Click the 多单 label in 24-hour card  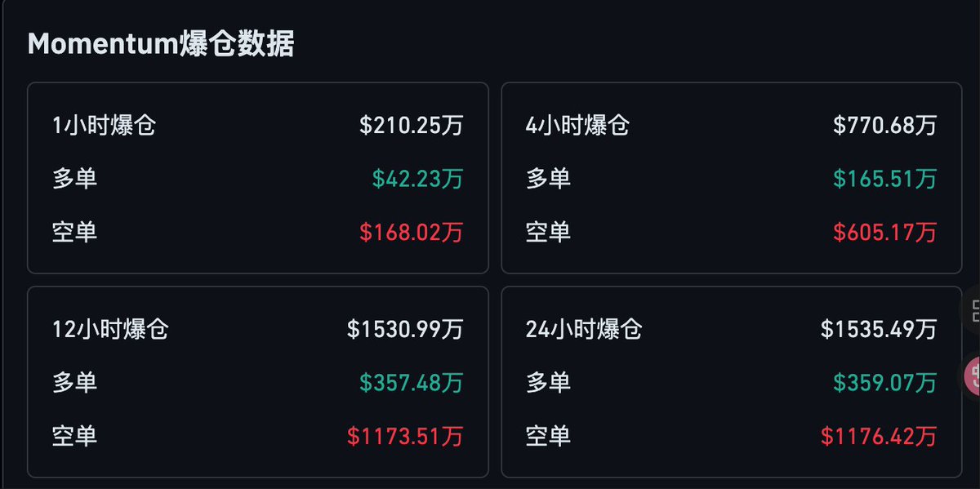coord(548,382)
